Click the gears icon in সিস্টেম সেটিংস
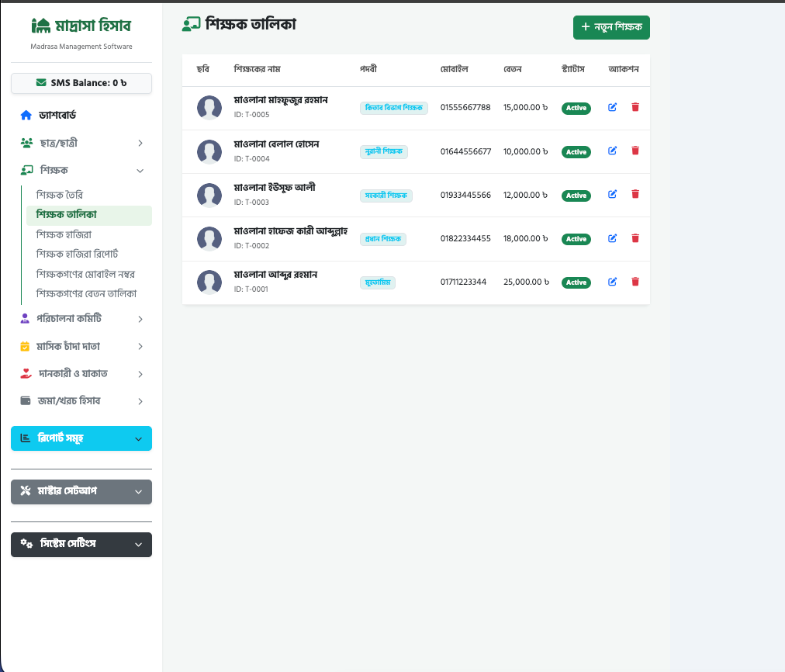 26,543
